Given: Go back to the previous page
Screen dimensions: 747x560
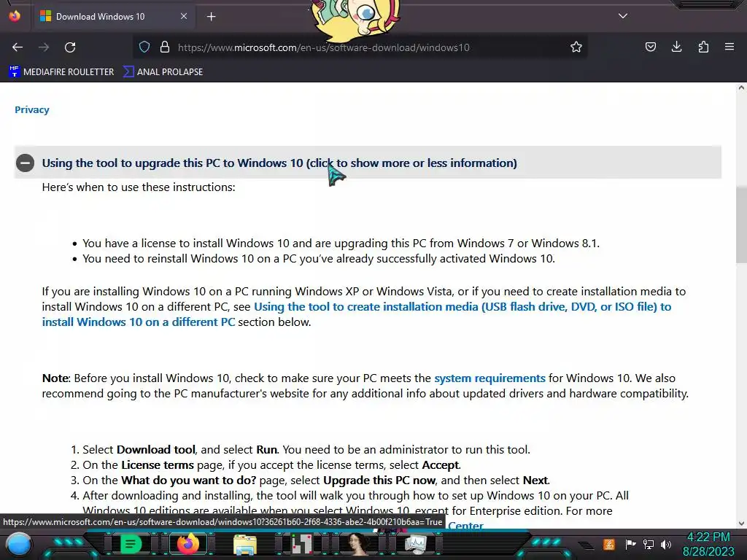Looking at the screenshot, I should point(18,47).
